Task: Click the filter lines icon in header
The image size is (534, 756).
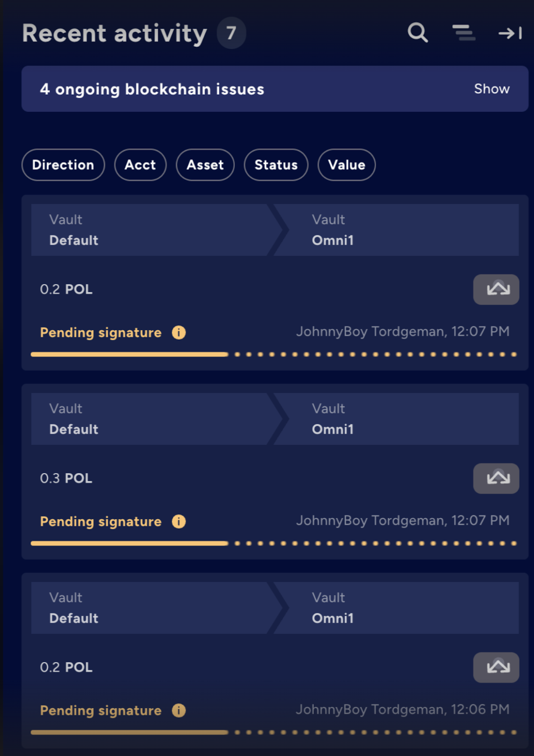Action: [464, 33]
